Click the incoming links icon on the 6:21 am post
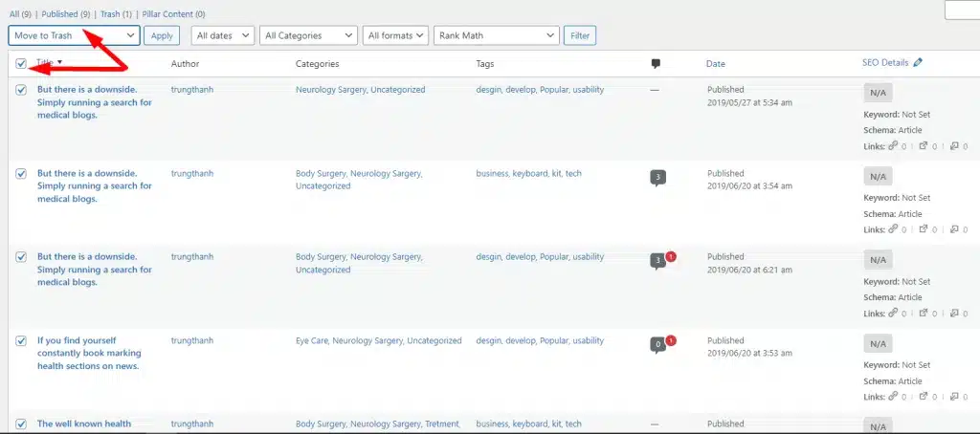 click(x=954, y=313)
